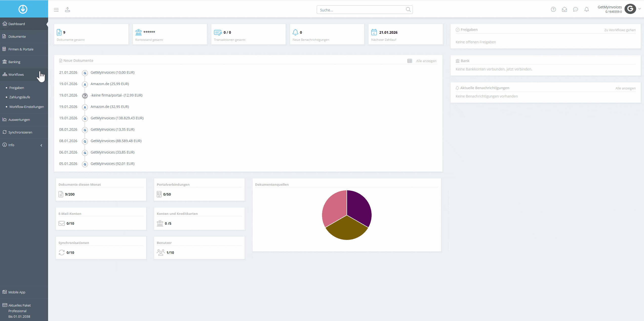The image size is (644, 321).
Task: Select the Zahlungsläufe submenu item
Action: (19, 97)
